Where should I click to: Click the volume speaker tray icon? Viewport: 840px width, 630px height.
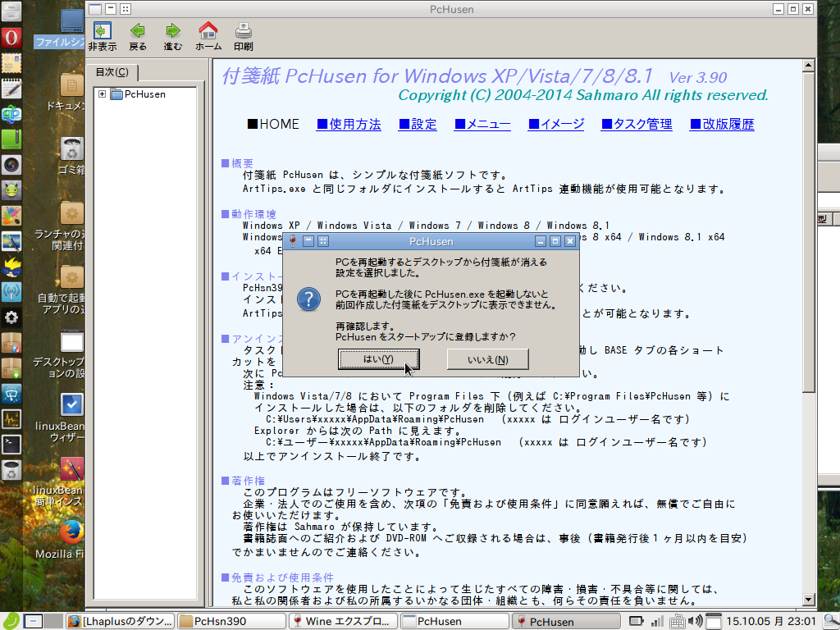tap(695, 622)
